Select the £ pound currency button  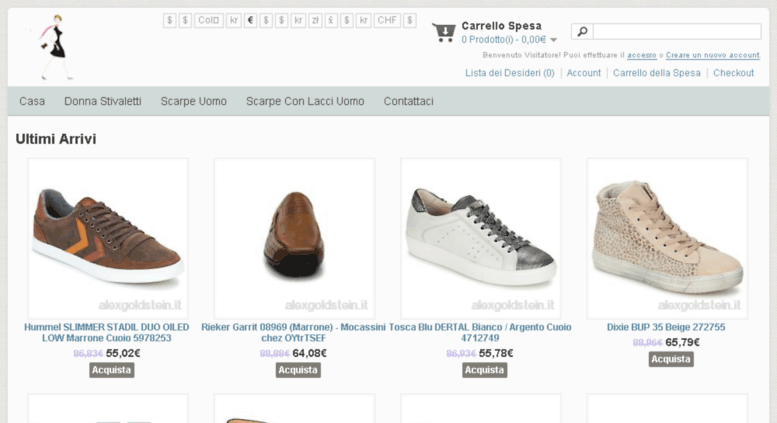point(331,20)
